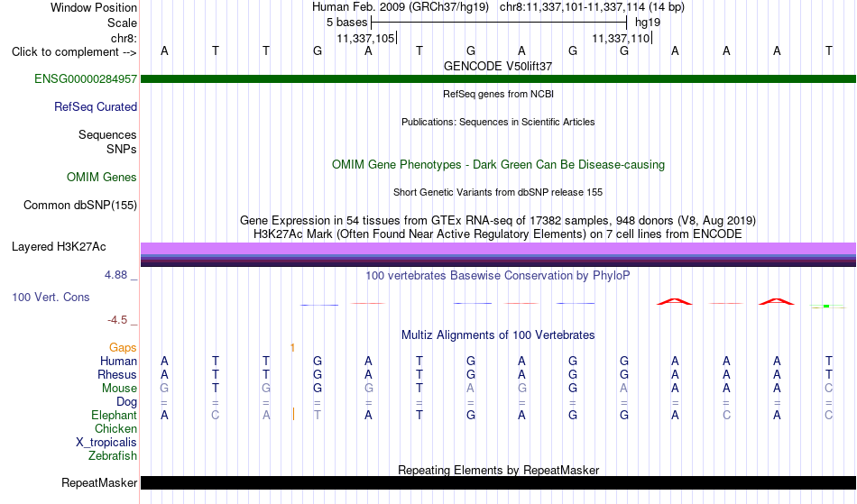Click the orange gap count '1'
The image size is (857, 504).
click(293, 348)
